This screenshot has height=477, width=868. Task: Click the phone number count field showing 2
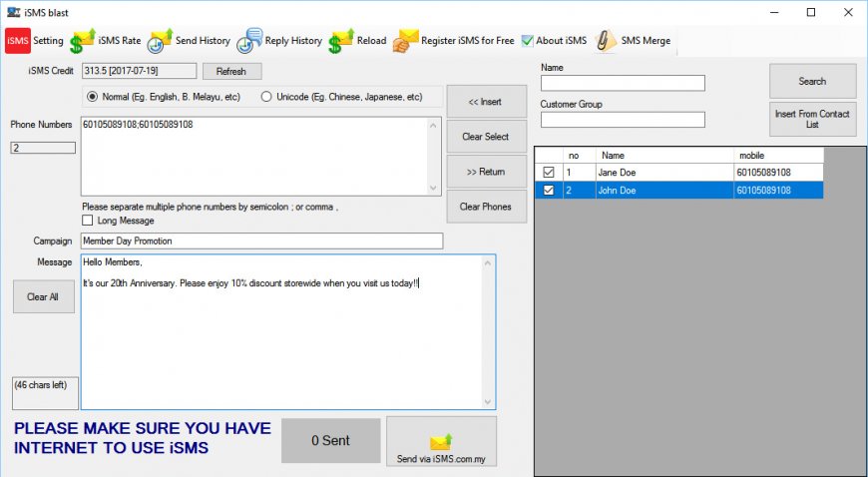point(43,148)
